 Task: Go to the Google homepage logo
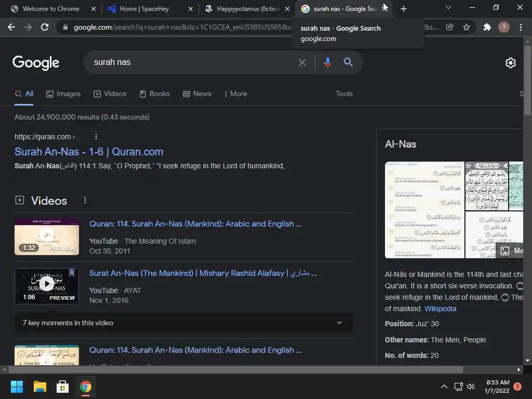(x=36, y=63)
